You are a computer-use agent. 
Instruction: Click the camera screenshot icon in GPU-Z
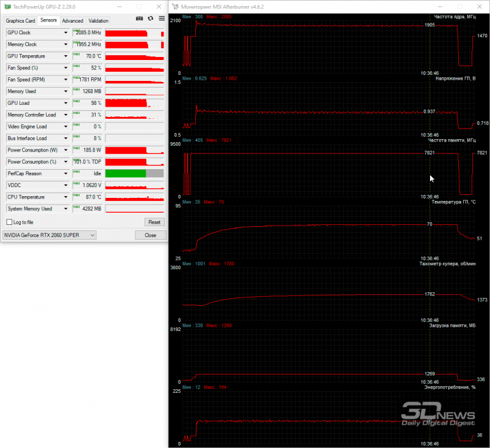(139, 19)
